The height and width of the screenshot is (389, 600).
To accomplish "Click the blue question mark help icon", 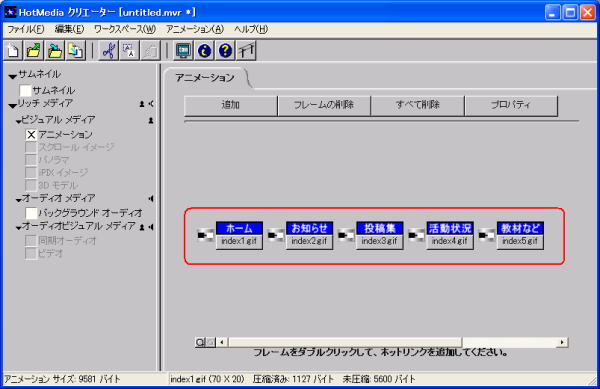I will (x=225, y=50).
